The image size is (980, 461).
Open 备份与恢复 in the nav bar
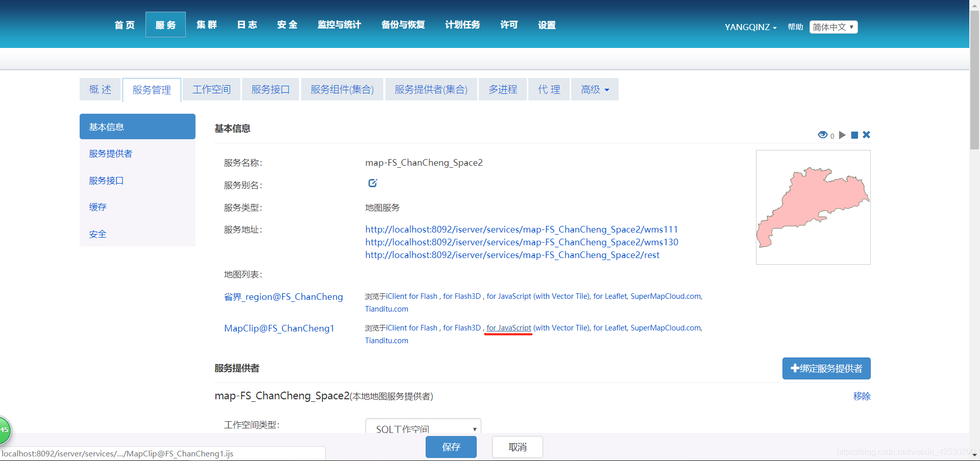(403, 24)
